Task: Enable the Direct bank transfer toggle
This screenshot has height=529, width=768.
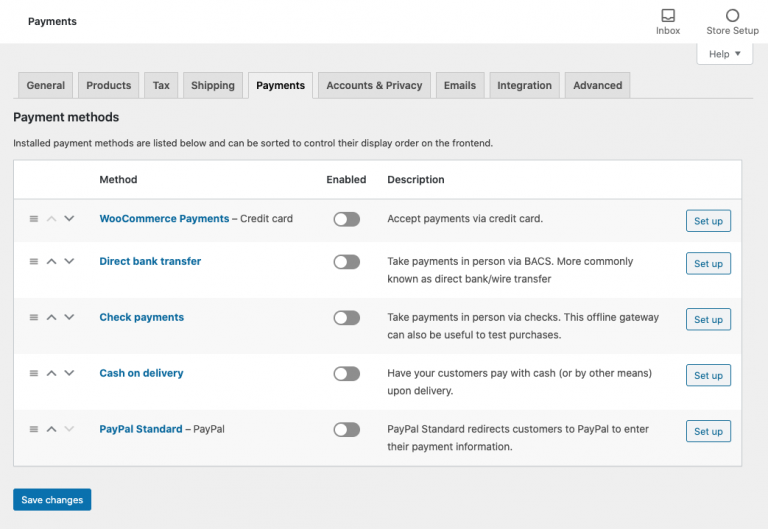Action: point(347,262)
